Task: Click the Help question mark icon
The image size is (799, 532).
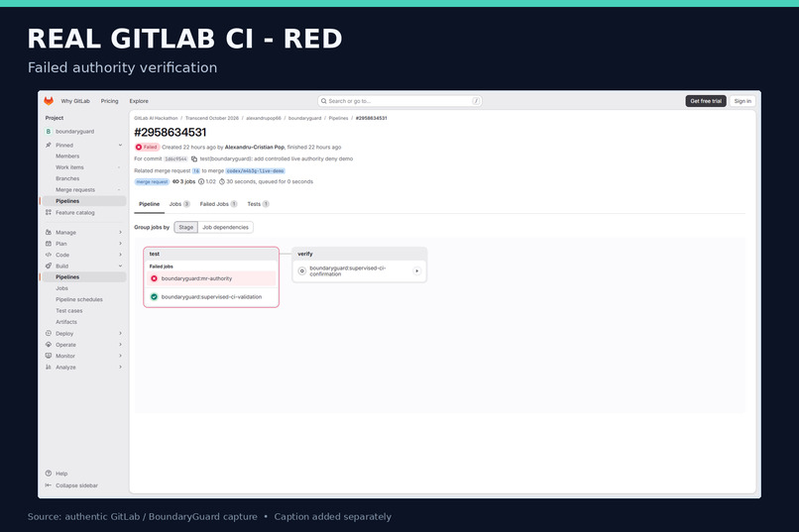Action: (x=49, y=474)
